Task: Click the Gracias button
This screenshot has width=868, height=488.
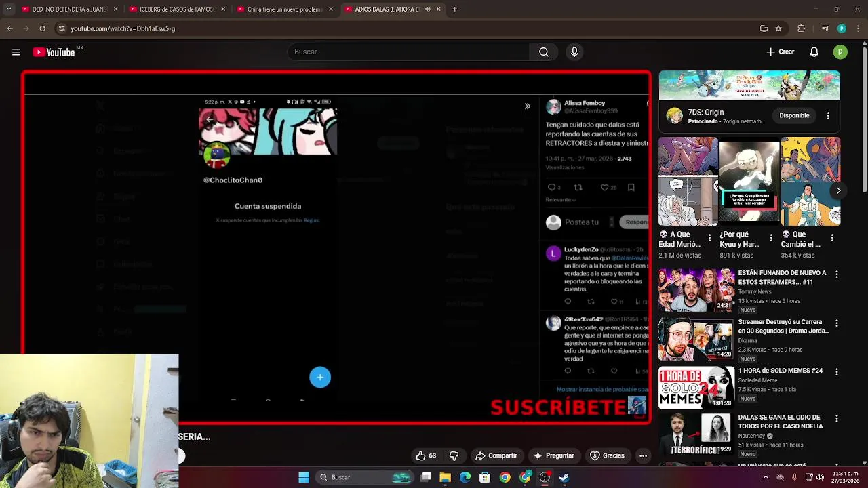Action: (x=607, y=455)
